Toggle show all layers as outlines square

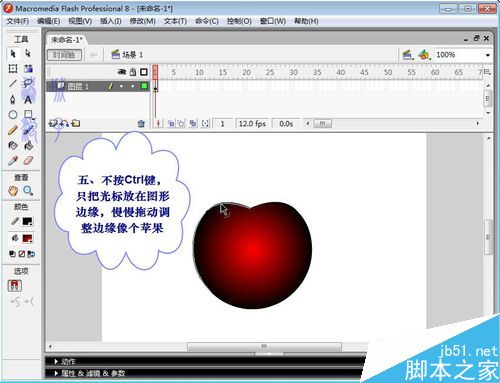144,72
